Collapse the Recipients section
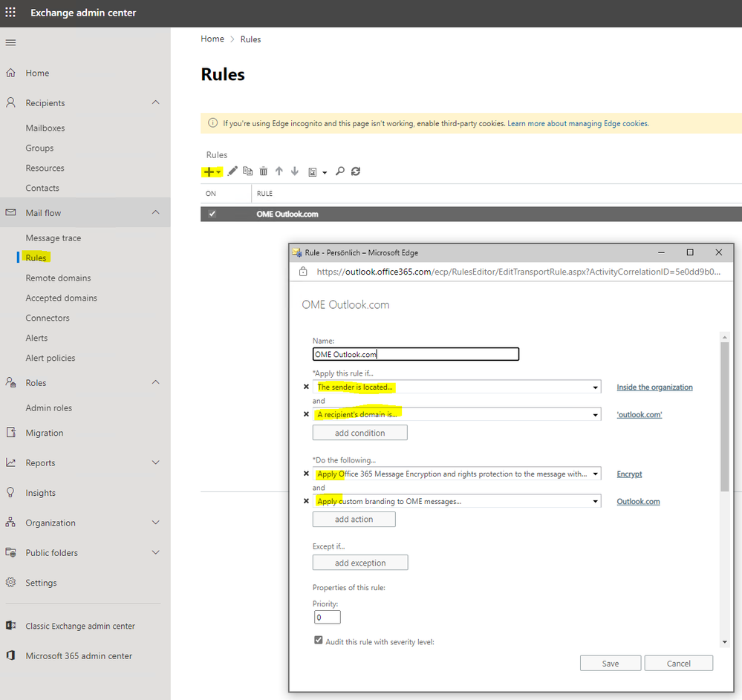Viewport: 742px width, 700px height. 156,102
